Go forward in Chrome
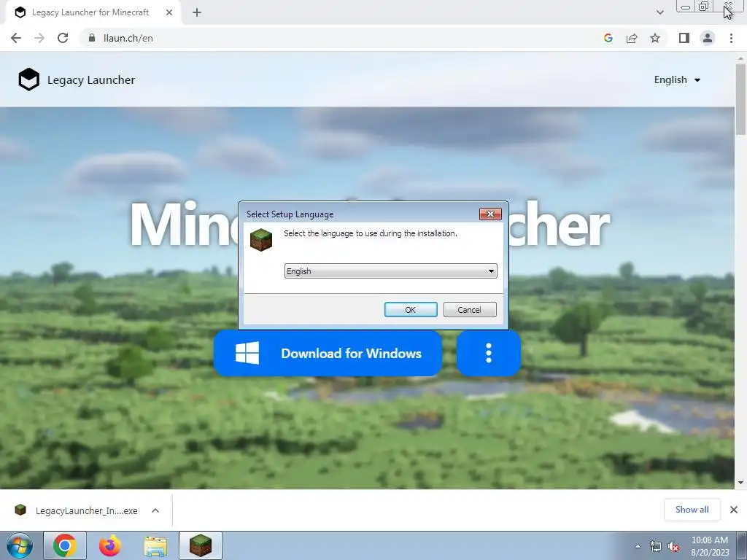 click(39, 38)
